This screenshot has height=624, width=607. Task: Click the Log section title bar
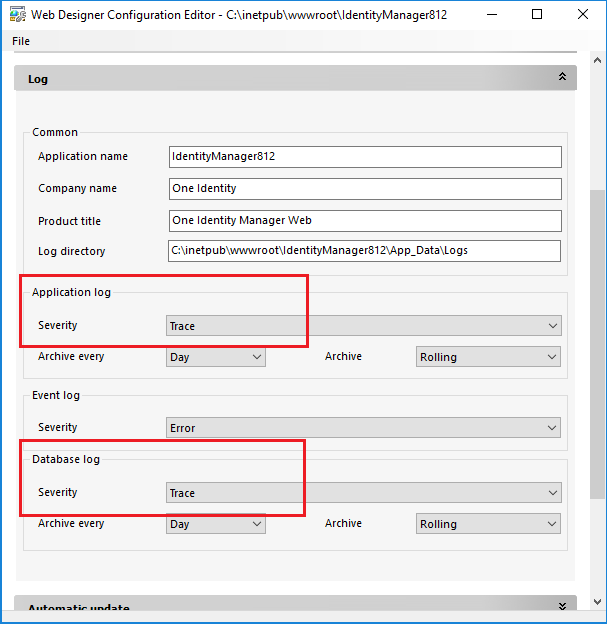click(290, 78)
